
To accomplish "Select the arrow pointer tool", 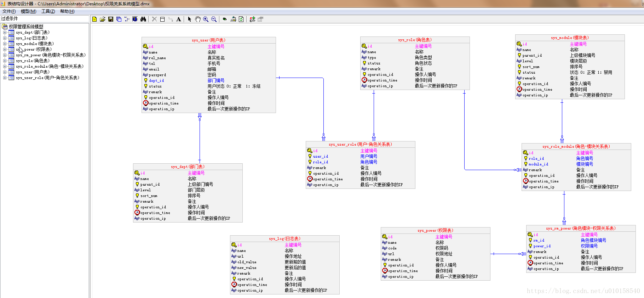I will (x=190, y=19).
